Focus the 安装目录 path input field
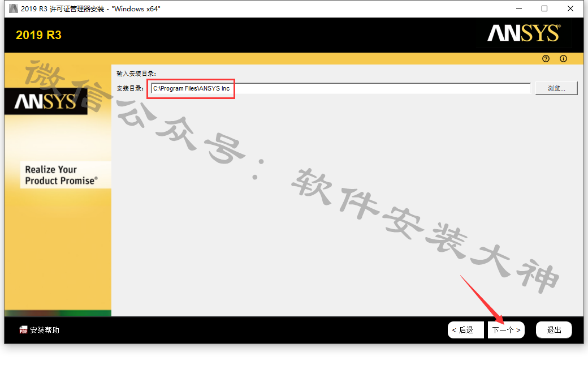Screen dimensions: 588x365 pyautogui.click(x=340, y=88)
